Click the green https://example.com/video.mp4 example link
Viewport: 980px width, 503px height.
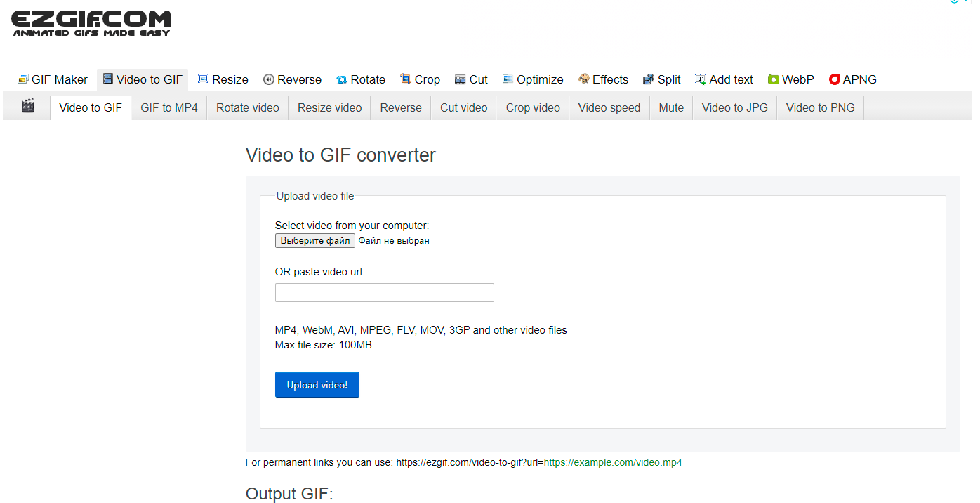(x=613, y=463)
